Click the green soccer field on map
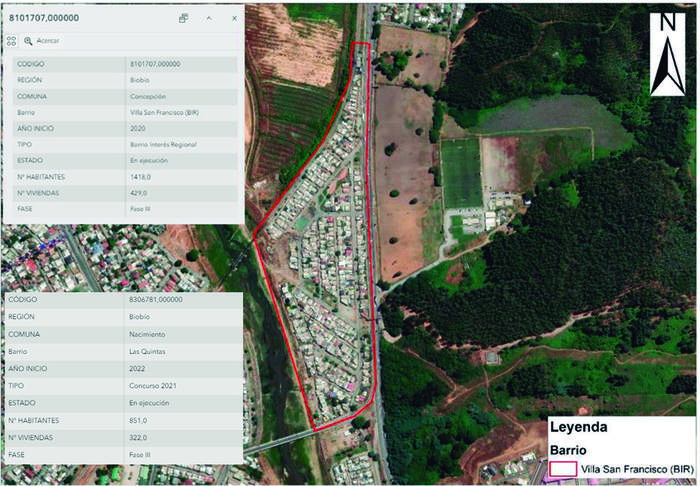 click(x=460, y=172)
